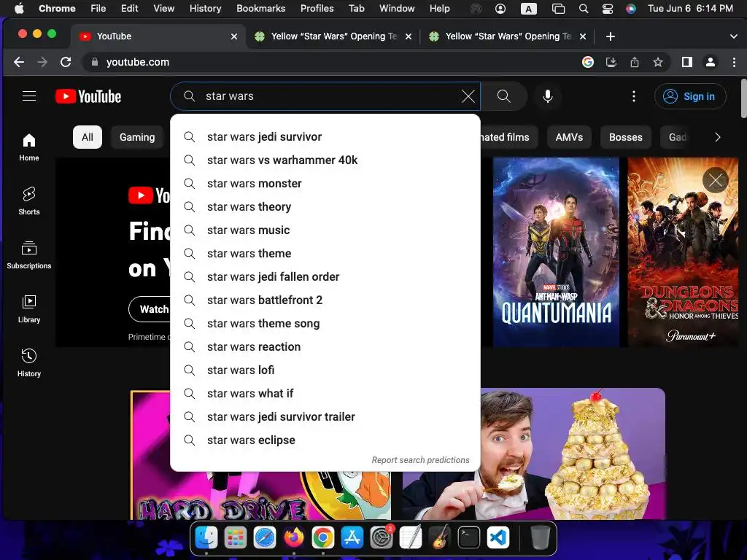Choose suggestion star wars jedi survivor trailer
The height and width of the screenshot is (560, 747).
pos(325,416)
